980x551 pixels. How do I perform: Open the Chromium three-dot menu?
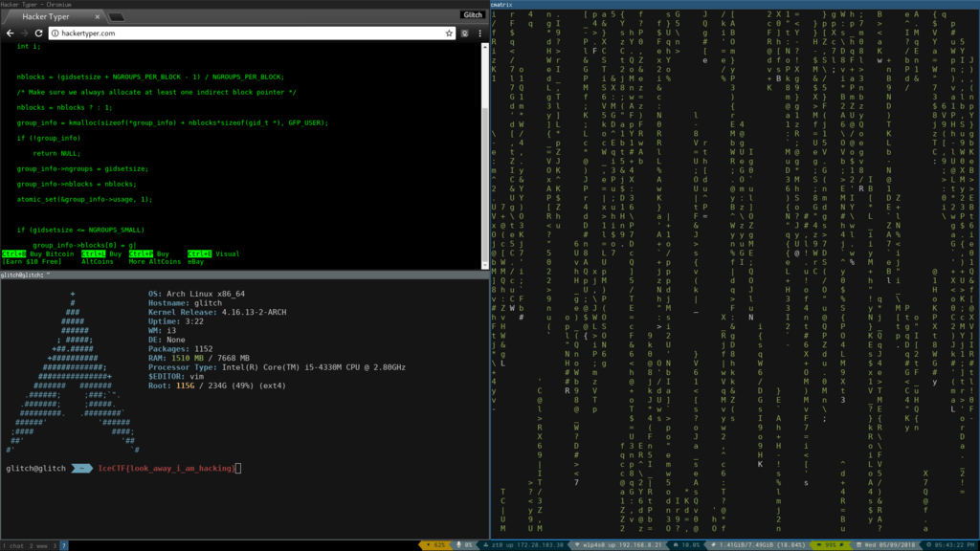coord(480,33)
